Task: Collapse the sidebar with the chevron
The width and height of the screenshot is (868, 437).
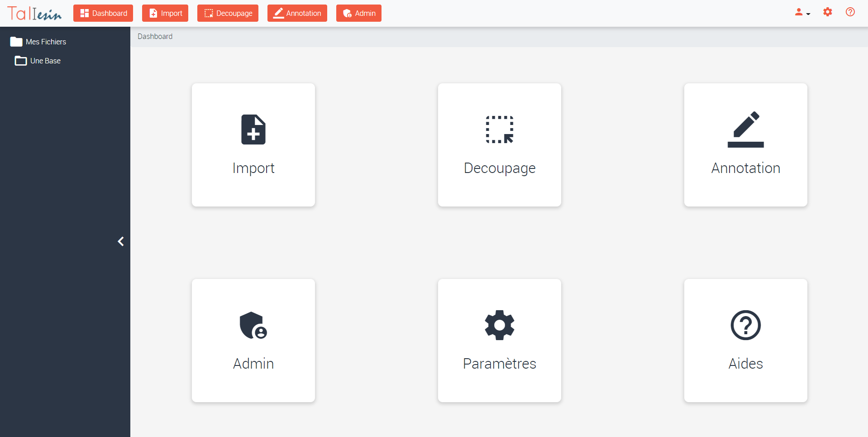Action: (x=121, y=241)
